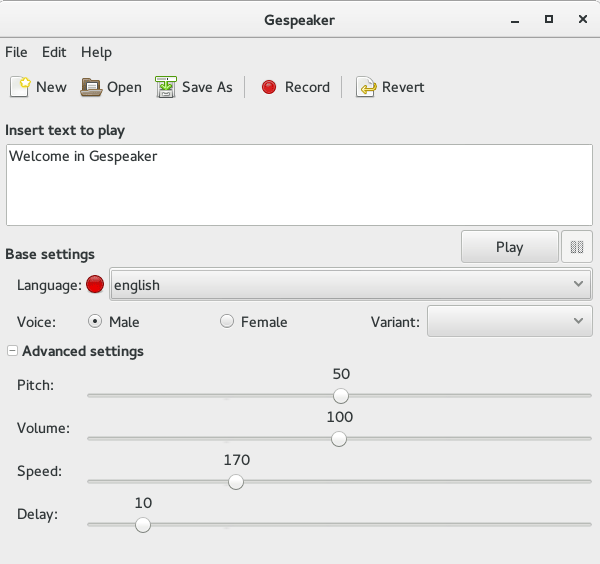Select the Female voice radio button
Screen dimensions: 600x564
227,322
